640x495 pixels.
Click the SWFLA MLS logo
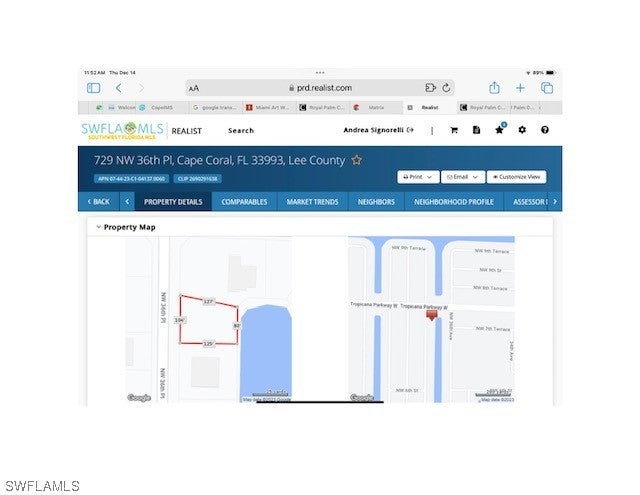coord(122,131)
